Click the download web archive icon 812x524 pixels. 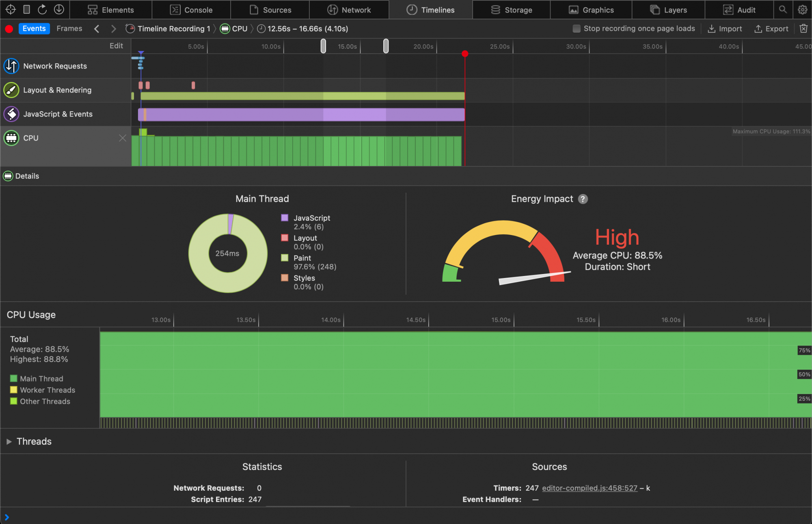(59, 9)
